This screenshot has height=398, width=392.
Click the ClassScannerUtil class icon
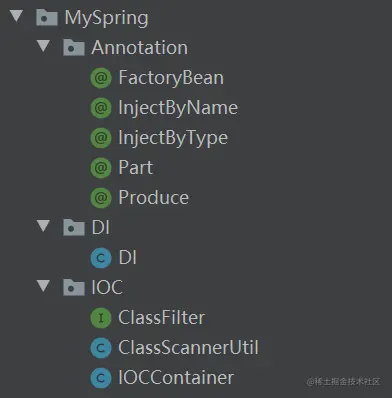click(101, 348)
